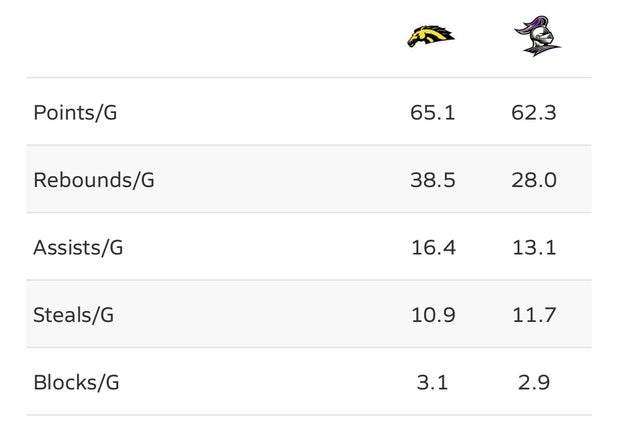The image size is (618, 424).
Task: Click the 62.3 points value
Action: pos(534,113)
